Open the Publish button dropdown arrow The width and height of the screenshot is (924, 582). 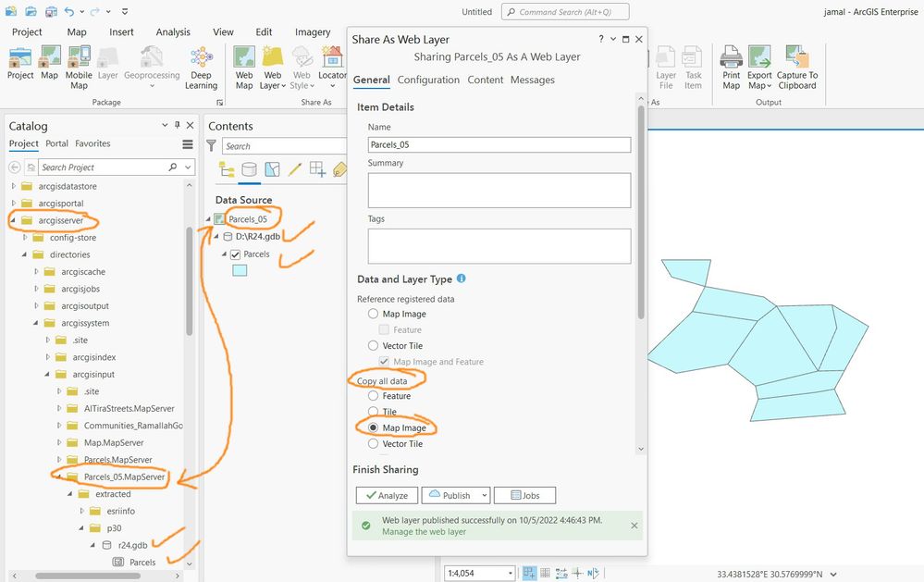[x=485, y=495]
